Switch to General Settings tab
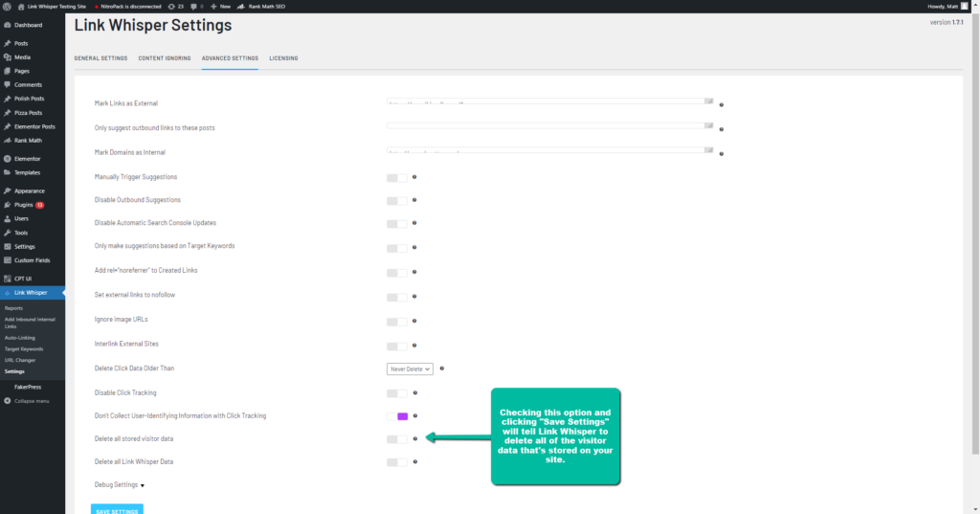The image size is (980, 514). click(x=100, y=58)
